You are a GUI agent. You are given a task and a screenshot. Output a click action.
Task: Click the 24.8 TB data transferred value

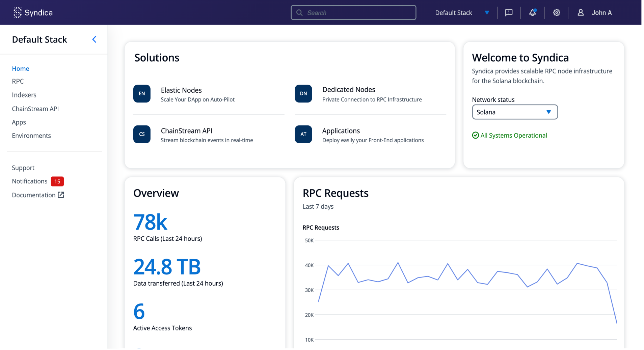[167, 267]
